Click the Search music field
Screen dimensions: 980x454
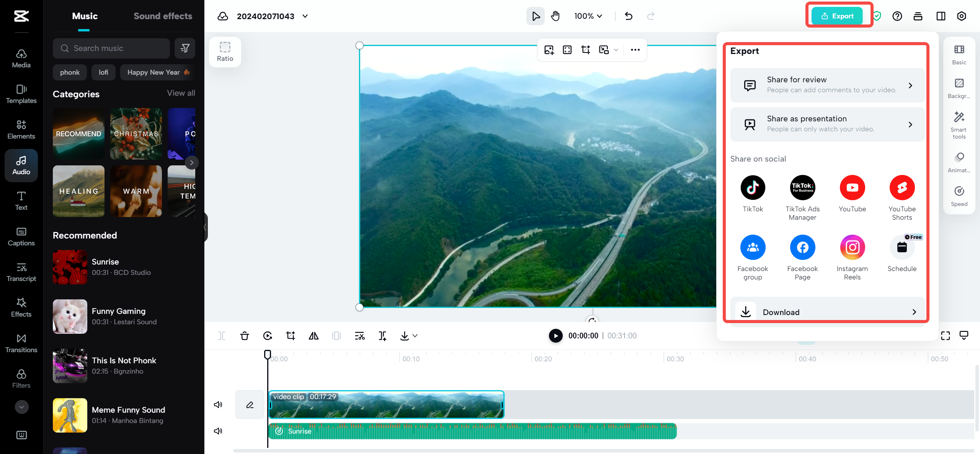pos(111,48)
